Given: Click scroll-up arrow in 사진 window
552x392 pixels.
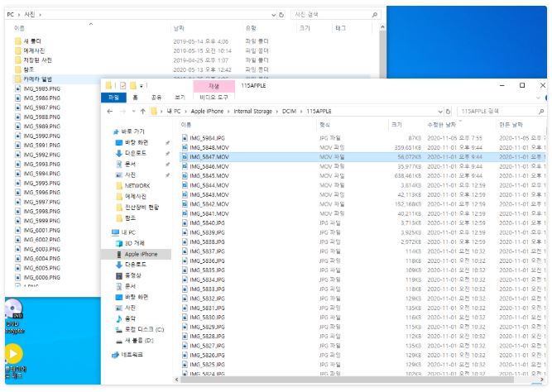Looking at the screenshot, I should pyautogui.click(x=382, y=27).
